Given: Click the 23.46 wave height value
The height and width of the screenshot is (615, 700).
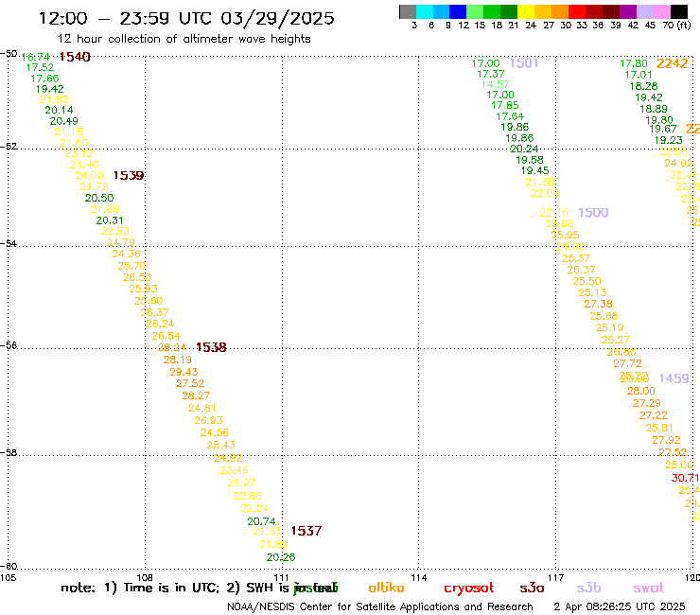Looking at the screenshot, I should coord(235,470).
